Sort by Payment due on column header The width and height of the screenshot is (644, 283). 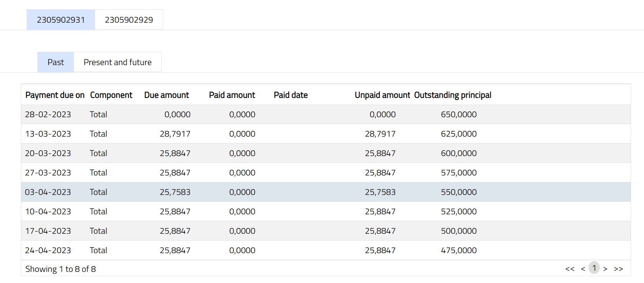coord(55,95)
